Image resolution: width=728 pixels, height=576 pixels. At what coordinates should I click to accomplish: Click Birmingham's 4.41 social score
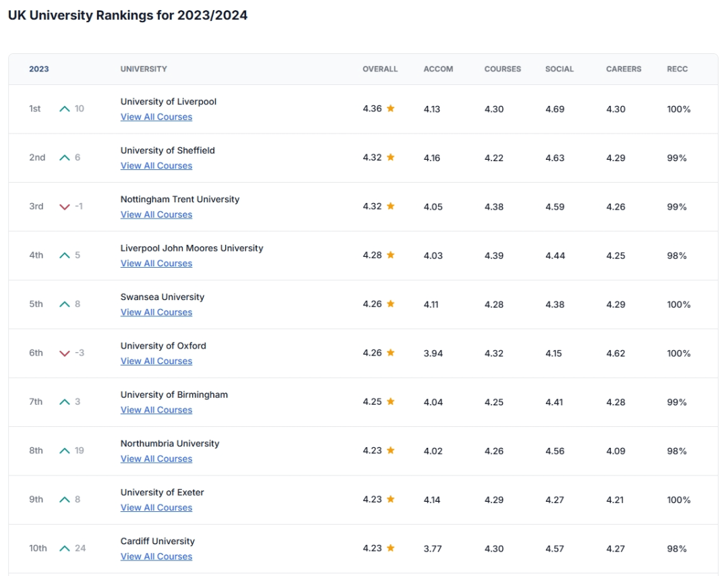(554, 402)
